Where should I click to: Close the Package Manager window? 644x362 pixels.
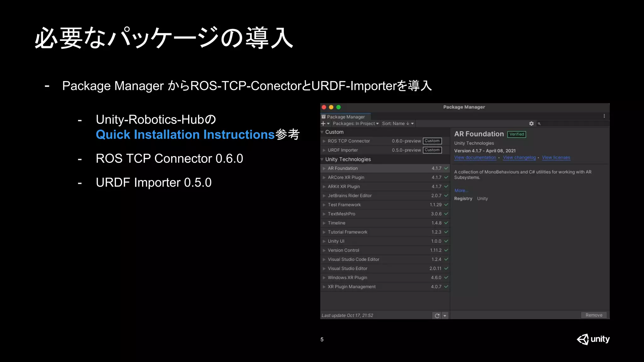324,107
